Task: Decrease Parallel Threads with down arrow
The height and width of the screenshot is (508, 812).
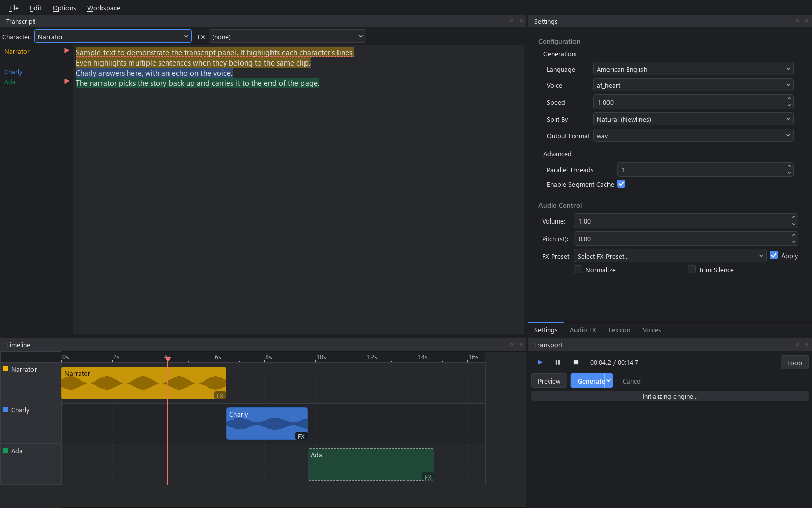Action: pyautogui.click(x=789, y=173)
